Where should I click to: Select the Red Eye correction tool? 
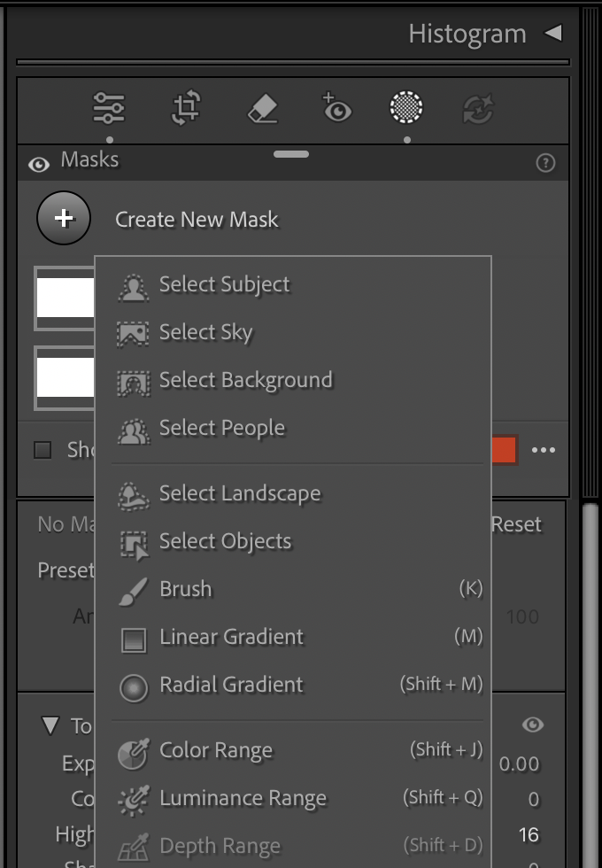tap(336, 107)
